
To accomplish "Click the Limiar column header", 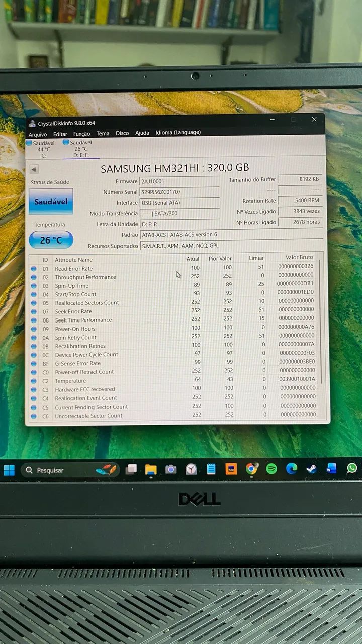I will (x=256, y=258).
